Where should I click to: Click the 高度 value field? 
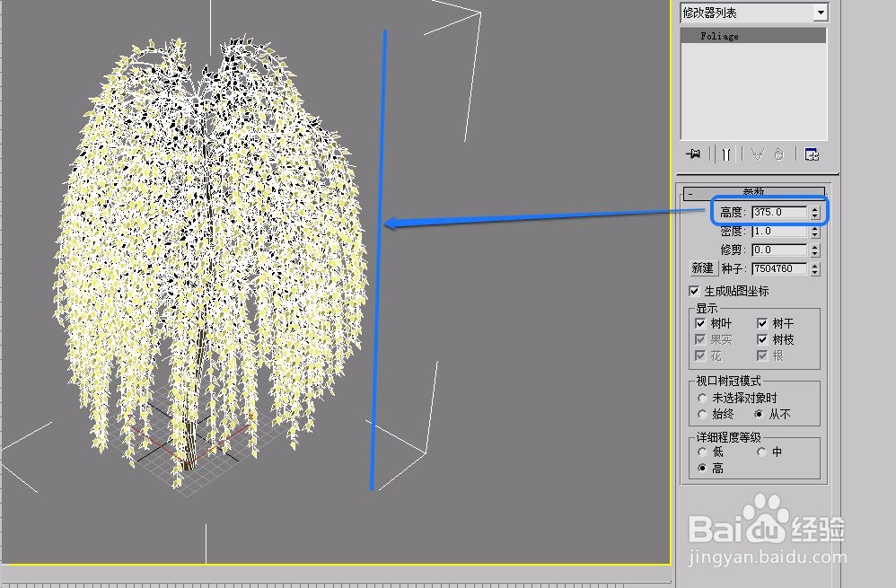(779, 212)
